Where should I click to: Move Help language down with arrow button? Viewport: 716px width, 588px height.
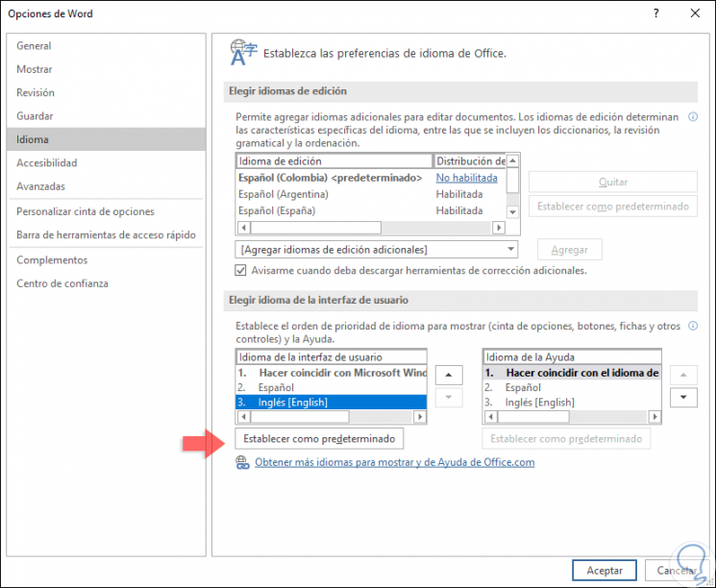pos(683,397)
